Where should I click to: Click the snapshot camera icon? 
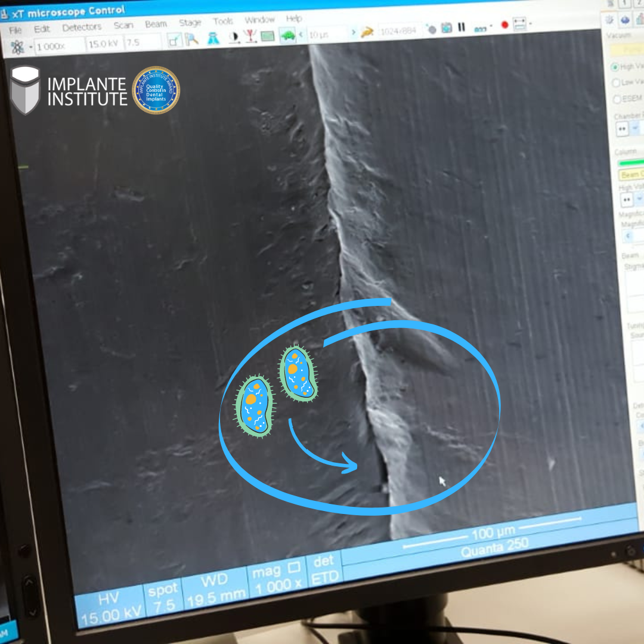pos(446,28)
